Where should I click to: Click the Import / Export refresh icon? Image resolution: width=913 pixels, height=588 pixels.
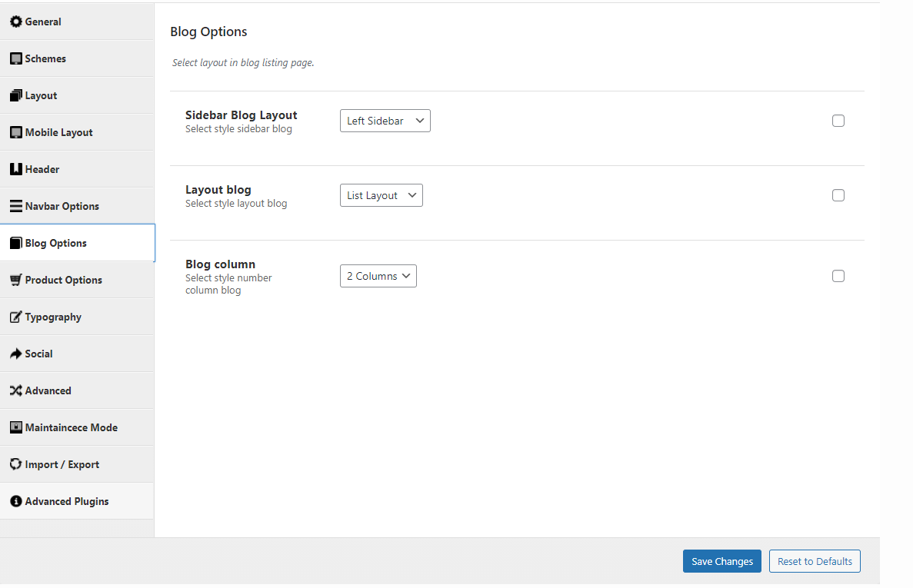tap(15, 464)
